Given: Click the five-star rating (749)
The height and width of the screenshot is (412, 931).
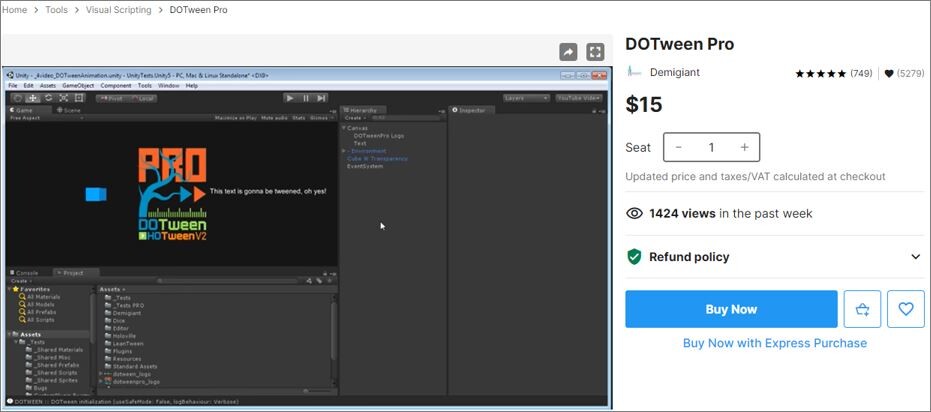Looking at the screenshot, I should 821,74.
